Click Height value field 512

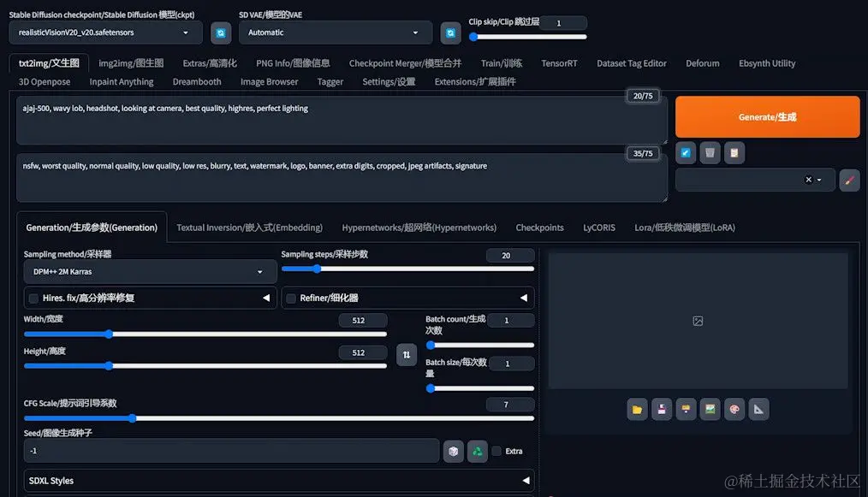[x=363, y=352]
